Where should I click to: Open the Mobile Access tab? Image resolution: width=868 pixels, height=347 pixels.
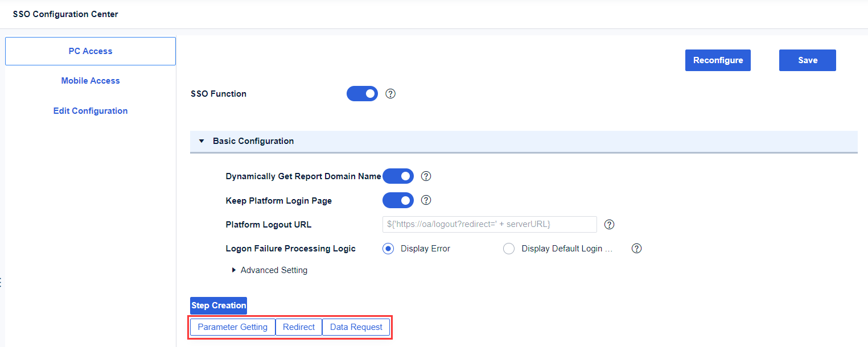pos(90,81)
